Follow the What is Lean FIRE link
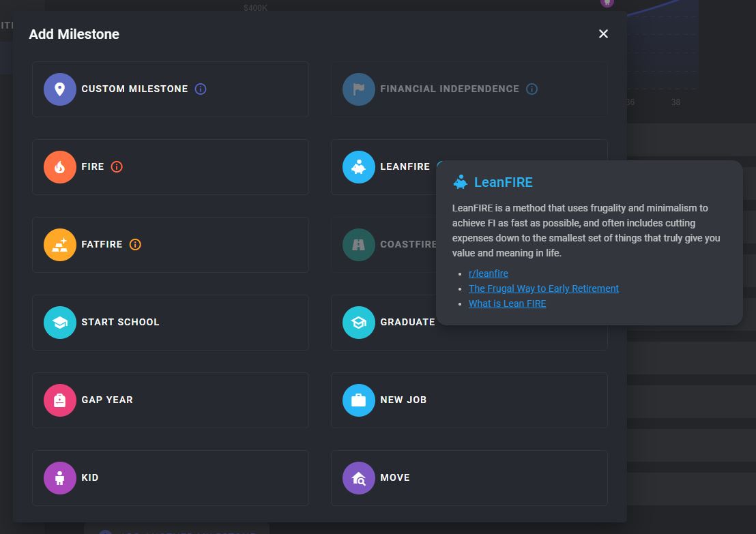 click(x=507, y=303)
